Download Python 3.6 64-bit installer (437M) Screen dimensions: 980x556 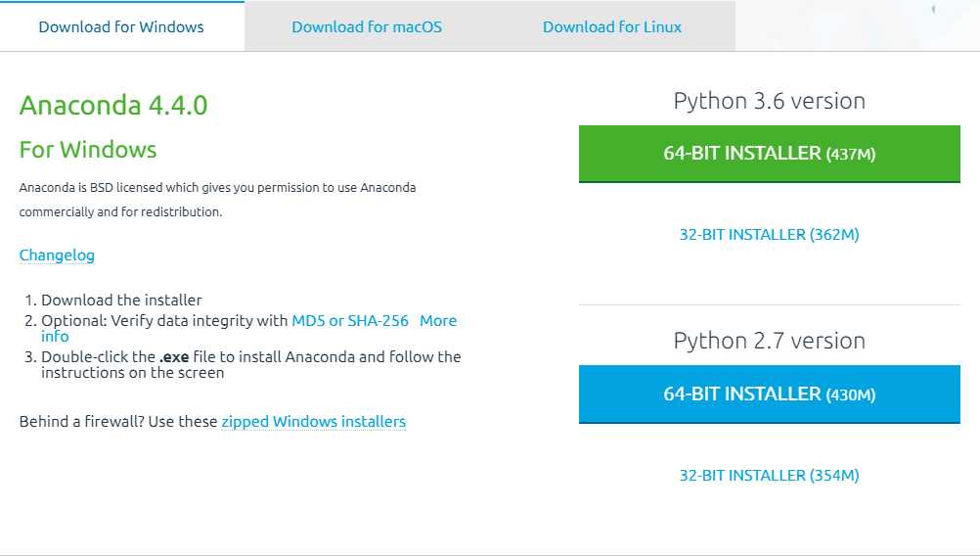(770, 154)
